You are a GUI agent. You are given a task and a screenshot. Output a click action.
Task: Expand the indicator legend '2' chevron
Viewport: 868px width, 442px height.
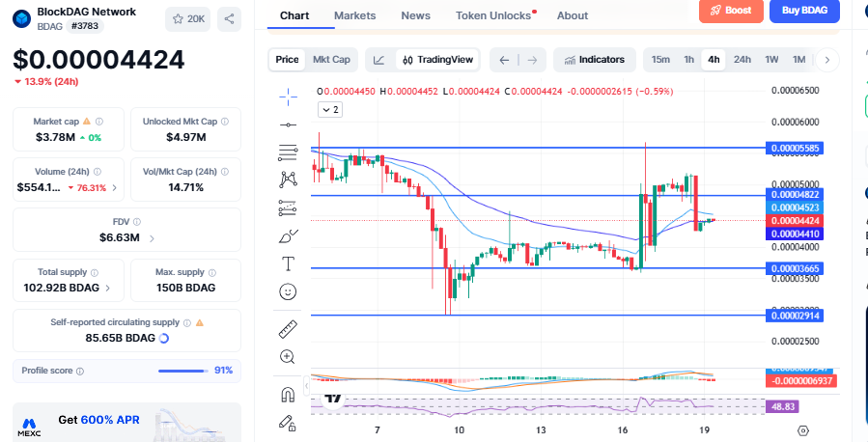pyautogui.click(x=330, y=109)
